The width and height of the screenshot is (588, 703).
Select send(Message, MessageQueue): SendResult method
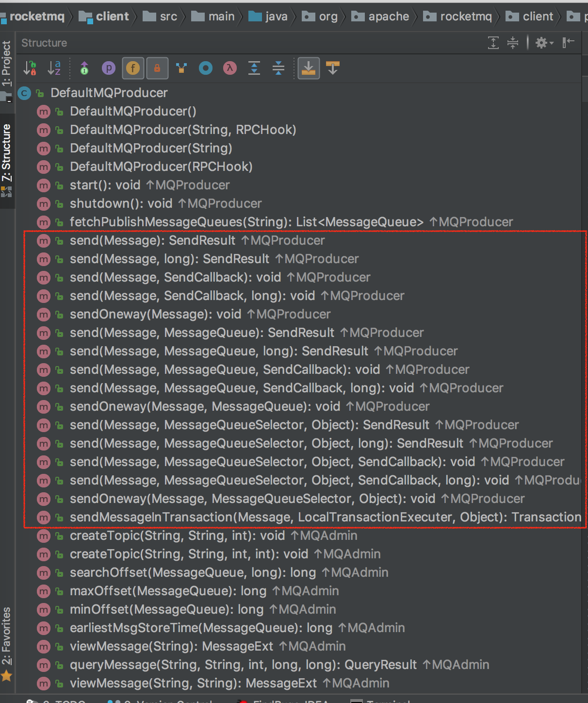tap(246, 333)
